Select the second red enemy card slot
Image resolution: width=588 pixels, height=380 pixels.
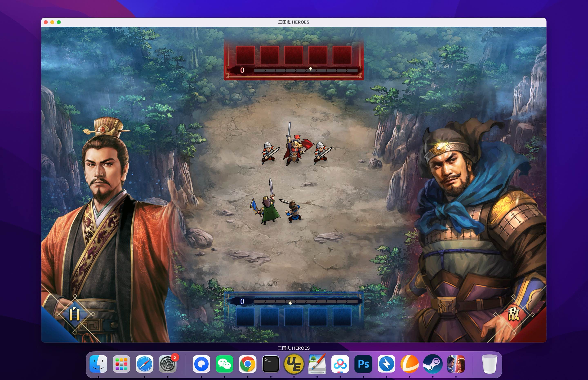(x=269, y=55)
